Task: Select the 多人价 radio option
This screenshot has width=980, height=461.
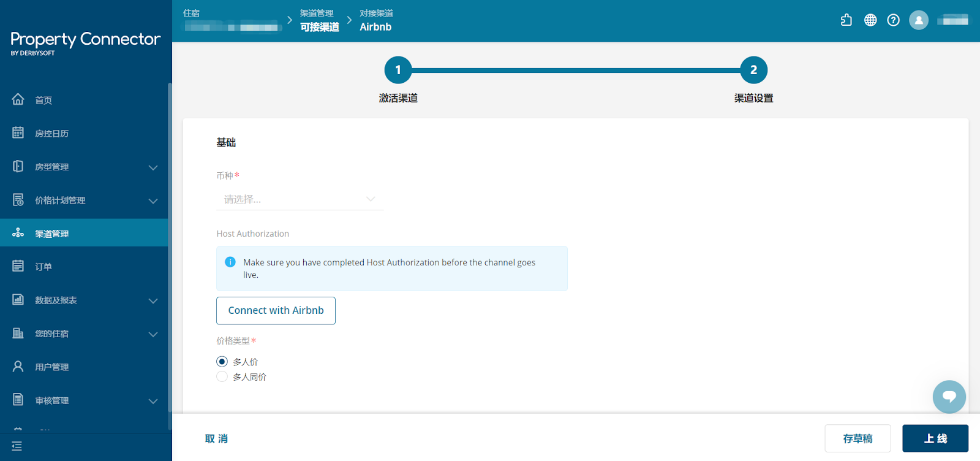Action: [x=222, y=362]
